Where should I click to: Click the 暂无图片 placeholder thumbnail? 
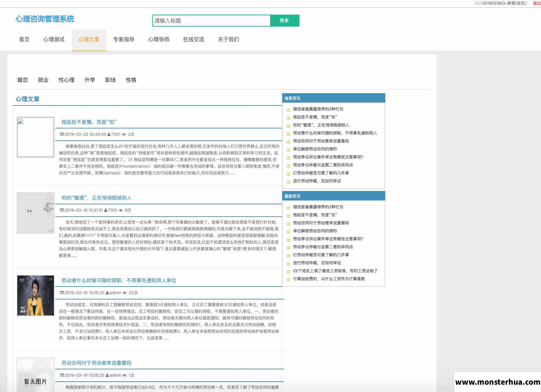click(x=36, y=375)
